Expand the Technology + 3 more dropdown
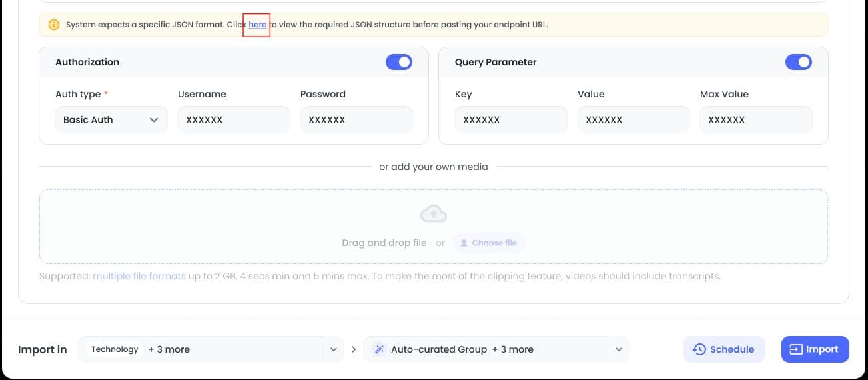Image resolution: width=868 pixels, height=380 pixels. (212, 349)
